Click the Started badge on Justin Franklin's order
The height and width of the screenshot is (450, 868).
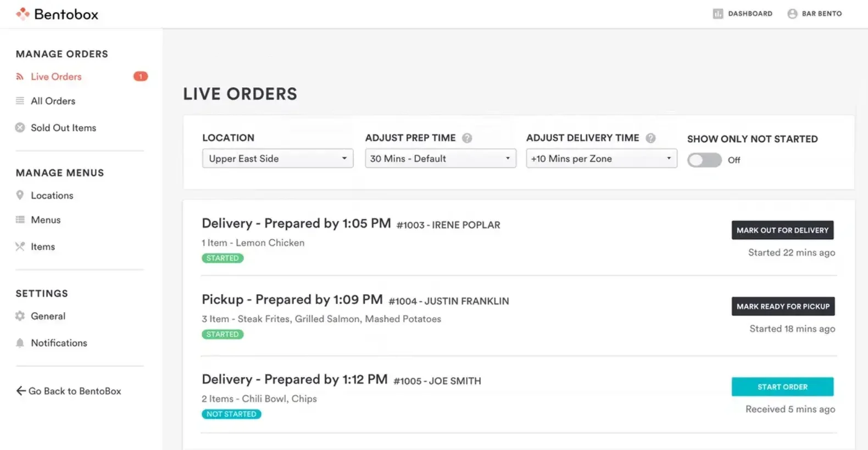coord(222,334)
